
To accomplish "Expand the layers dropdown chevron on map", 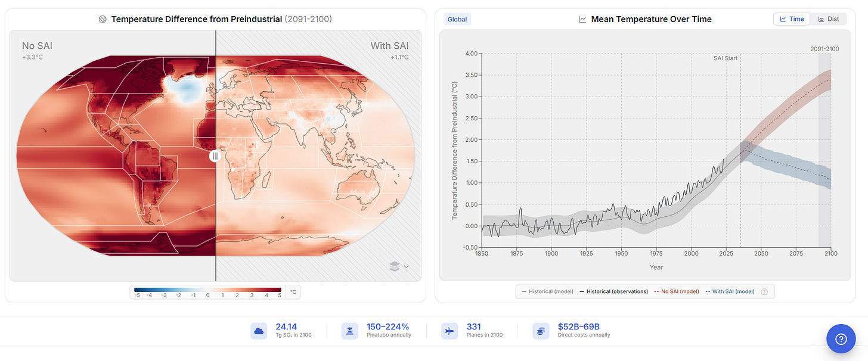I will tap(407, 266).
